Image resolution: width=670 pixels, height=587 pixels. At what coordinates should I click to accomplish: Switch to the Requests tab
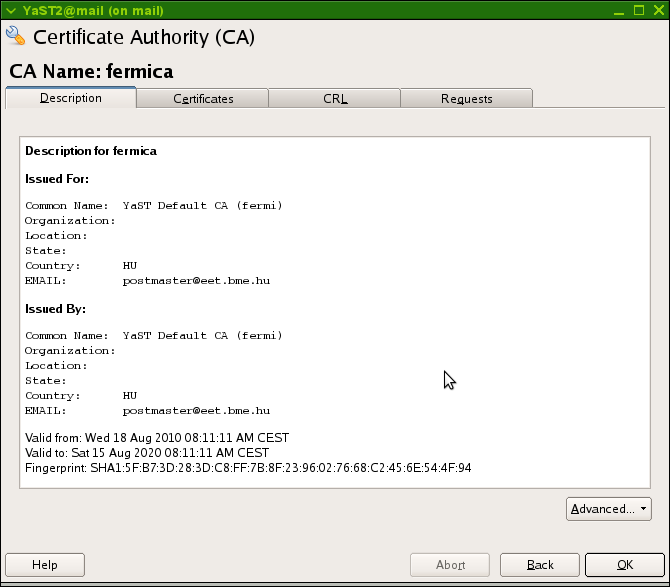467,99
